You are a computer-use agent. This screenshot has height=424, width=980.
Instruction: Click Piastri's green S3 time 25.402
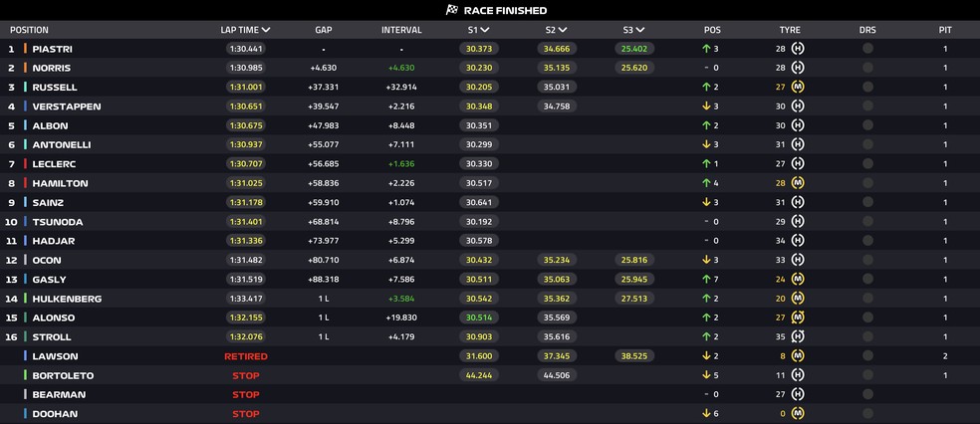[x=634, y=49]
